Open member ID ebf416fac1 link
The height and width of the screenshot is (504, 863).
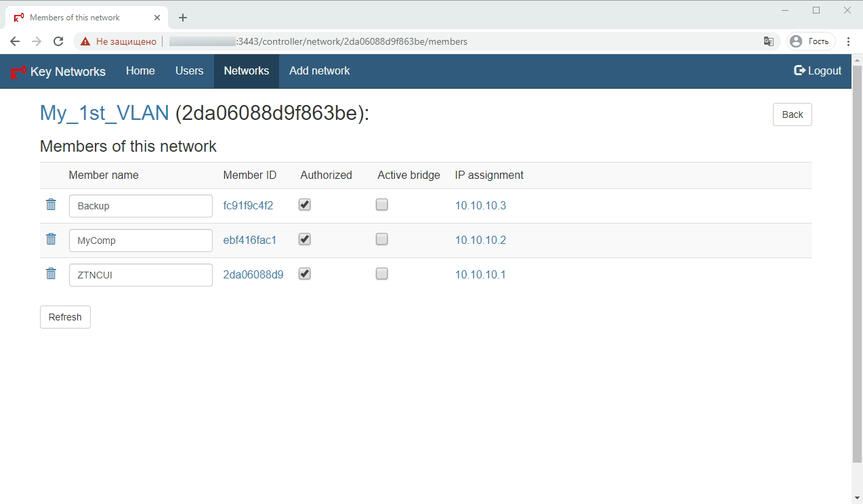pos(250,240)
